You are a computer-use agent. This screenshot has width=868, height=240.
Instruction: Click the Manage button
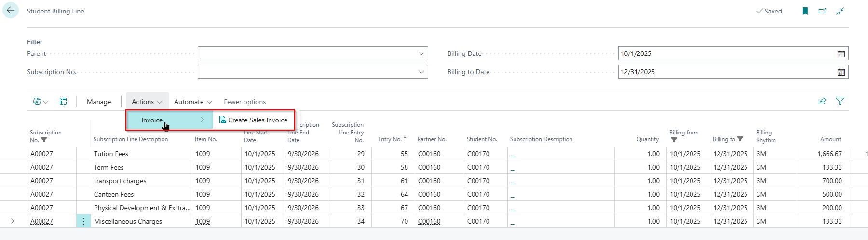[x=99, y=102]
